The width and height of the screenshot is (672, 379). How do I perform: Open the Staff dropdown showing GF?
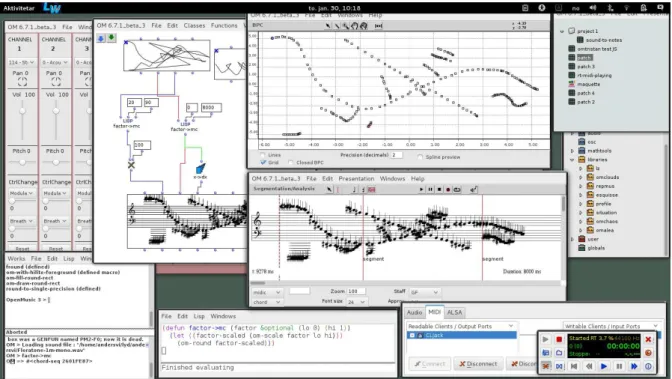coord(424,292)
